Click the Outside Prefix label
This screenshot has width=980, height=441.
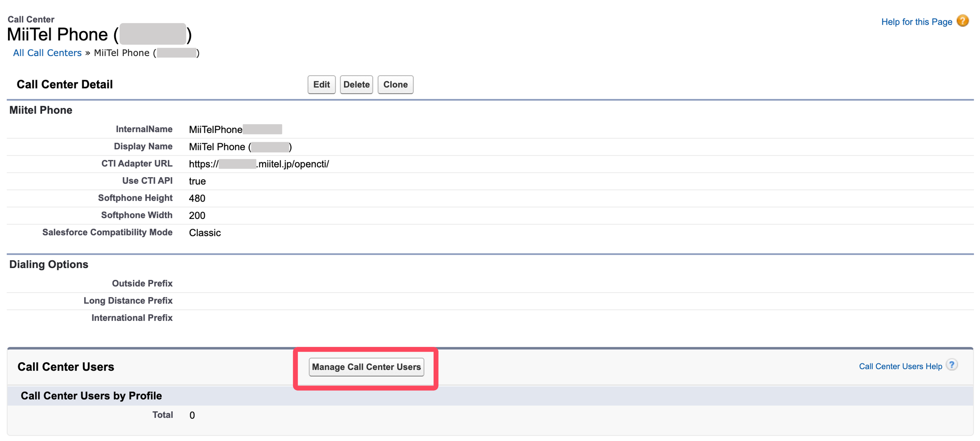pyautogui.click(x=142, y=284)
